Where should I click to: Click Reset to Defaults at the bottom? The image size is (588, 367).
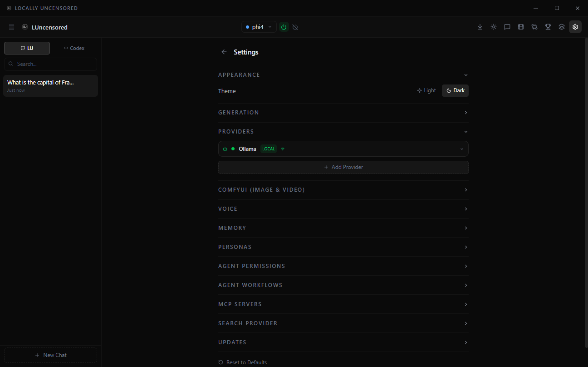click(x=243, y=362)
